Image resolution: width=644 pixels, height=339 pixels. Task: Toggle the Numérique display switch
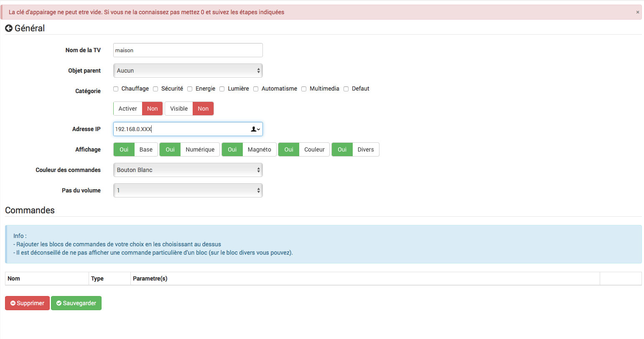point(189,149)
